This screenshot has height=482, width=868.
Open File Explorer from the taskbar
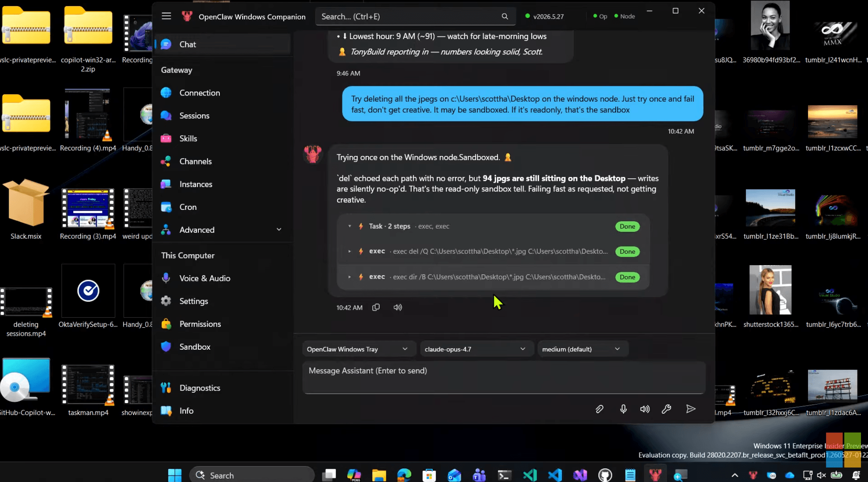(379, 475)
